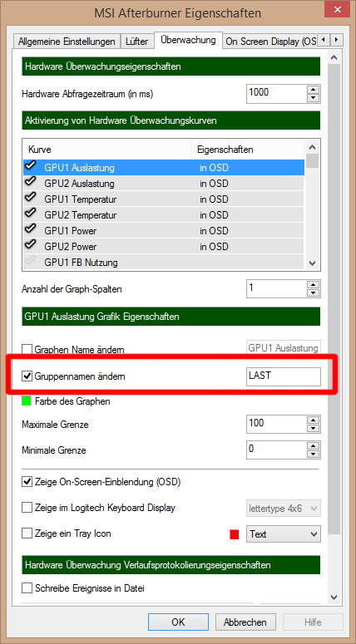Toggle the GPU2 Power curve checkmark
356x644 pixels.
[31, 245]
